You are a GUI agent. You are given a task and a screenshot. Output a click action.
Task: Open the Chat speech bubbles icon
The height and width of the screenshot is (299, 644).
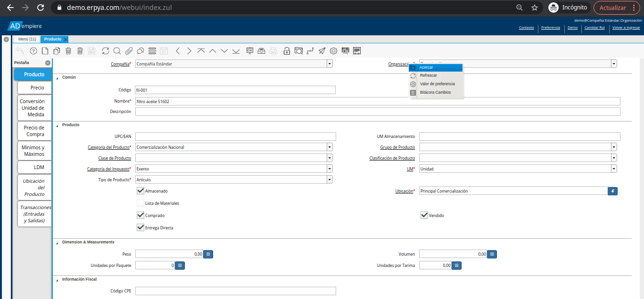(140, 51)
